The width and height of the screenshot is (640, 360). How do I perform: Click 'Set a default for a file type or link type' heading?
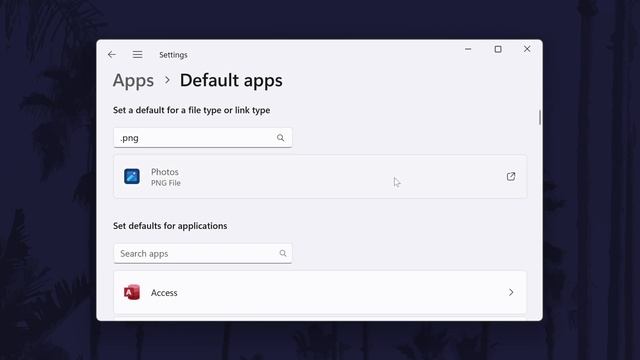(191, 110)
